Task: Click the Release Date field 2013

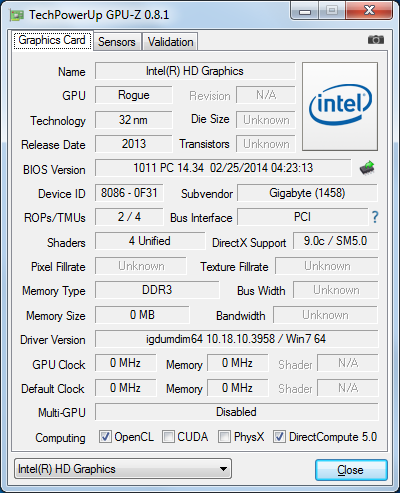Action: [x=134, y=144]
